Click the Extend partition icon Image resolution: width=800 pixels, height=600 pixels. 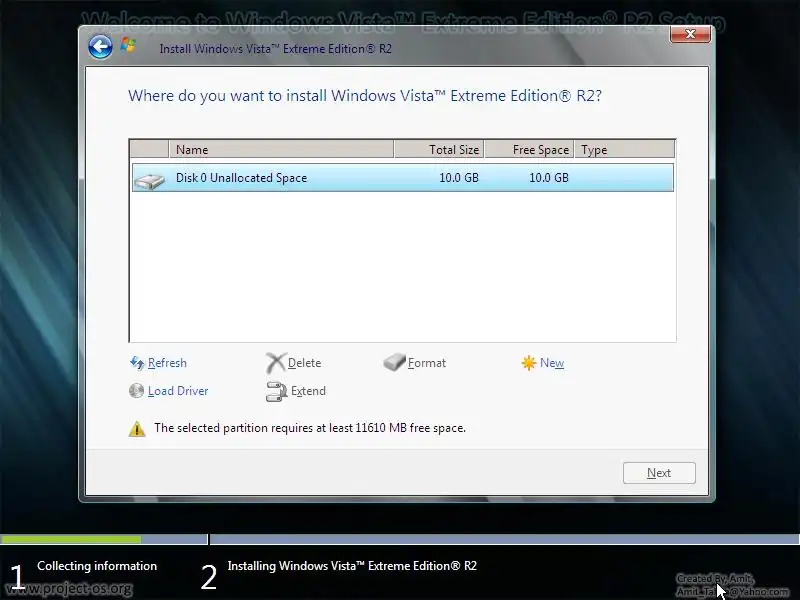pos(277,391)
